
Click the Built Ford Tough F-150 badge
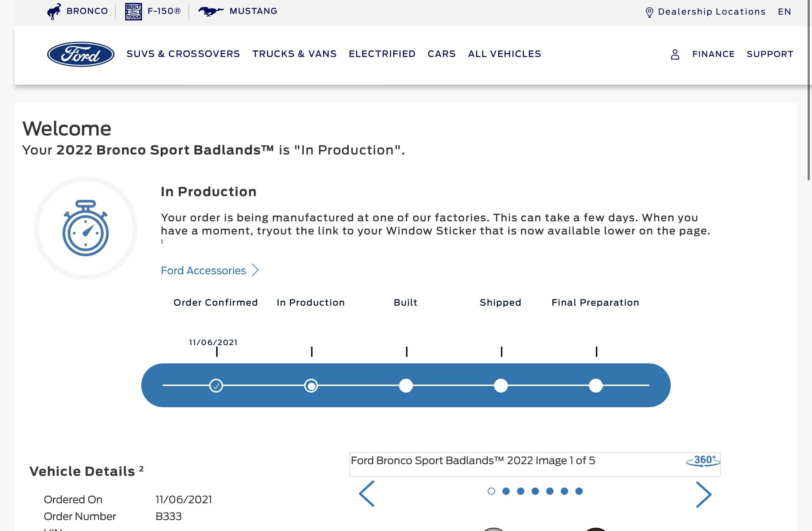[x=133, y=11]
